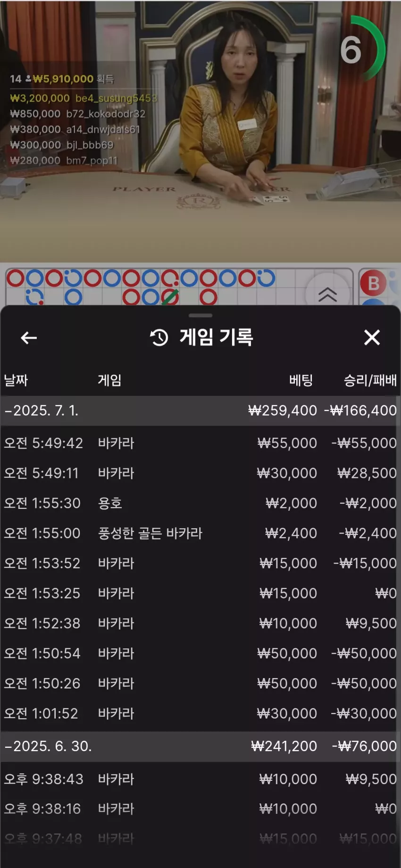The image size is (401, 868).
Task: Tap winner bm7_pop11 in the list
Action: point(64,160)
